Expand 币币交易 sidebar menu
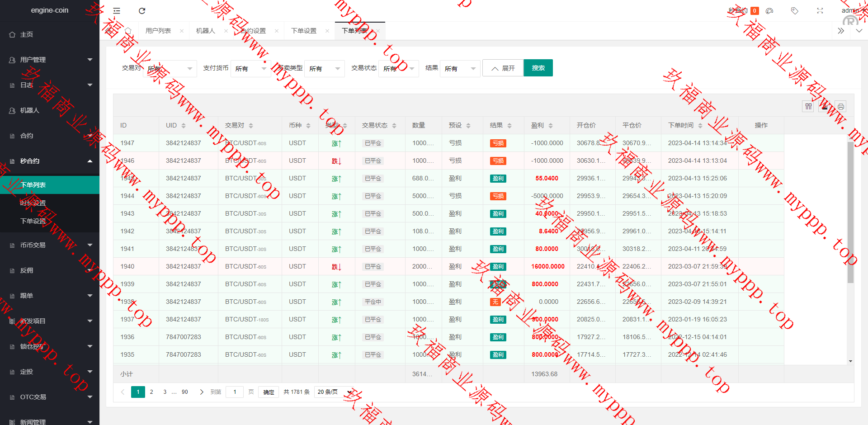The width and height of the screenshot is (868, 425). coord(50,245)
